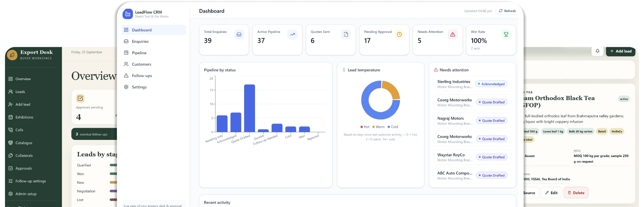644x207 pixels.
Task: Click the Win Rate trophy icon
Action: coord(506,34)
